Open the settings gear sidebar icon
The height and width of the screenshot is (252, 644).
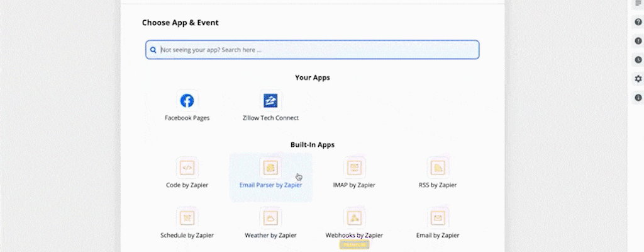(638, 79)
